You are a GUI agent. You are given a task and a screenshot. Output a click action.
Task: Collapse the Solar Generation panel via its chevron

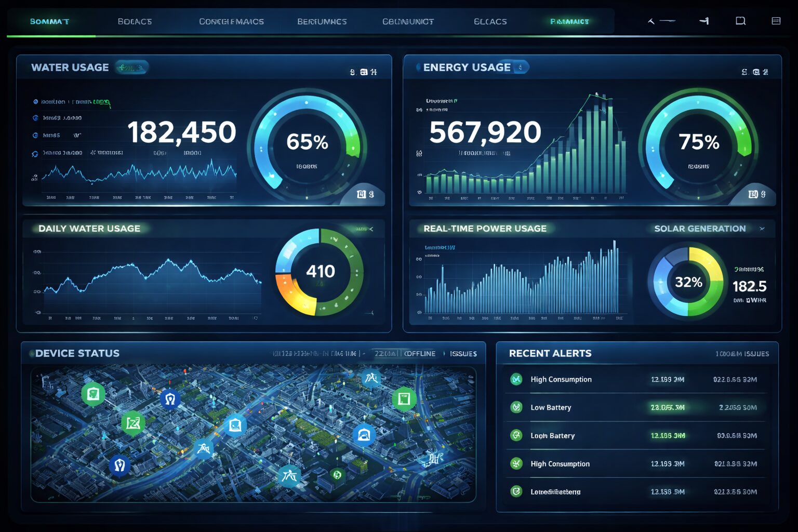[761, 229]
